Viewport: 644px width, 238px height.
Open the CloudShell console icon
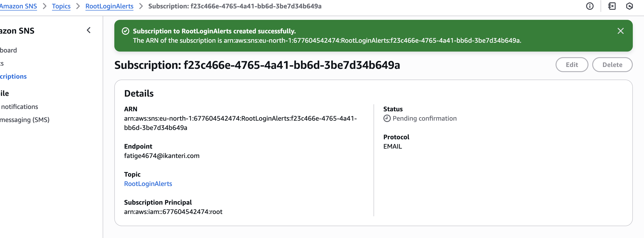pos(612,6)
